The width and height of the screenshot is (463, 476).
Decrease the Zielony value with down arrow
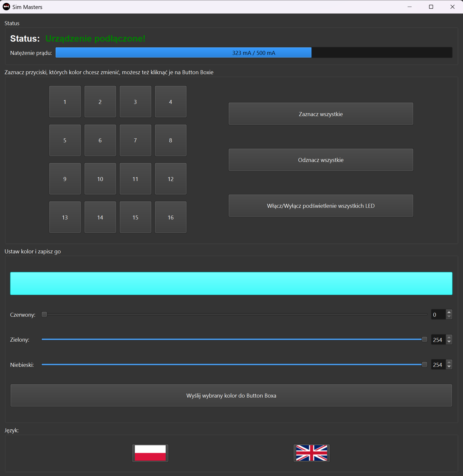point(449,342)
